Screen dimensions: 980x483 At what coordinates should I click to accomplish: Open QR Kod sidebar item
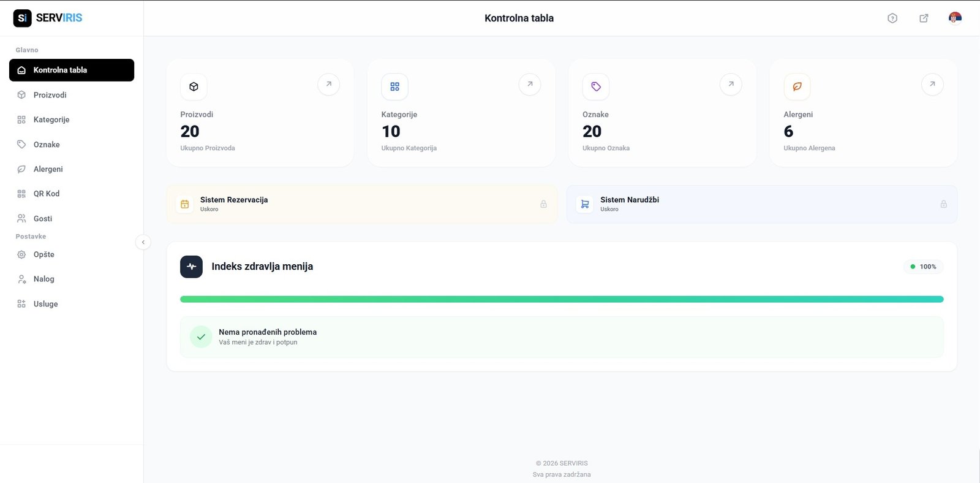coord(47,194)
